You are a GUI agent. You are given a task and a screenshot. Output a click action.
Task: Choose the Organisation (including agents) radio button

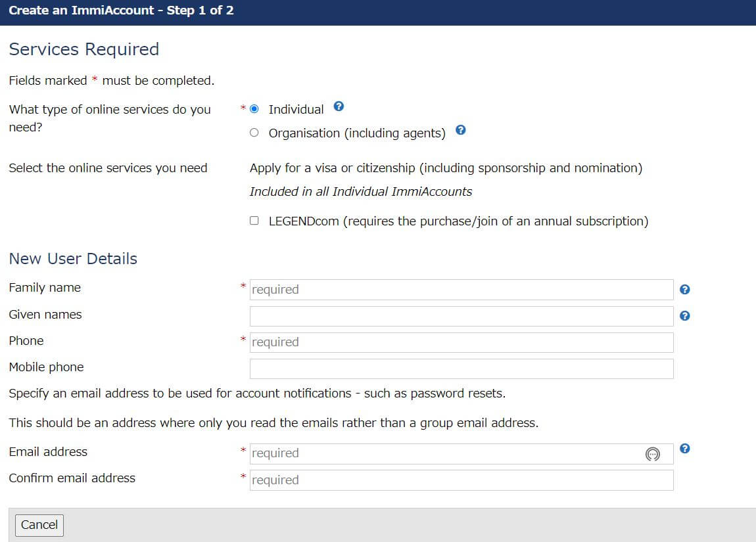pyautogui.click(x=254, y=133)
